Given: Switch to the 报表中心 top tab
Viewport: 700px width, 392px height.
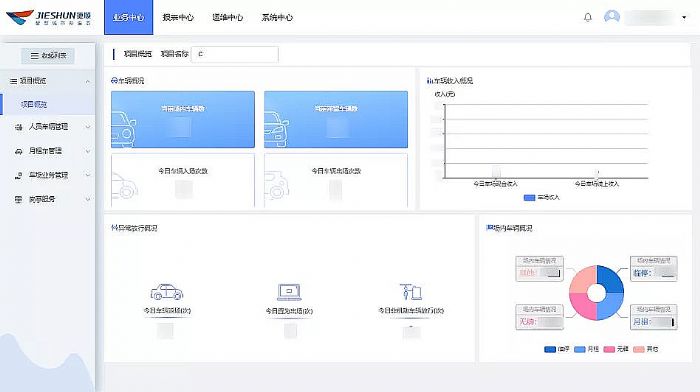Looking at the screenshot, I should click(x=178, y=17).
